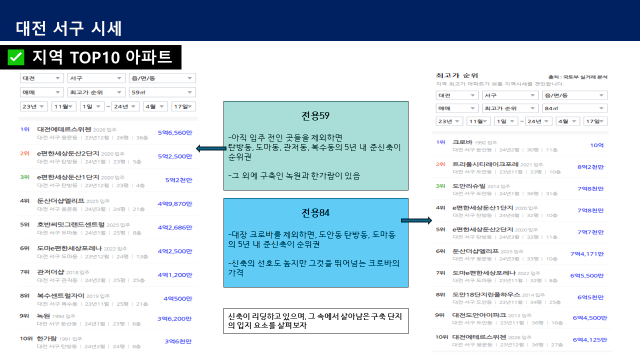Open 23년 start year dropdown in the 84㎡ panel
The image size is (640, 360).
coord(449,121)
